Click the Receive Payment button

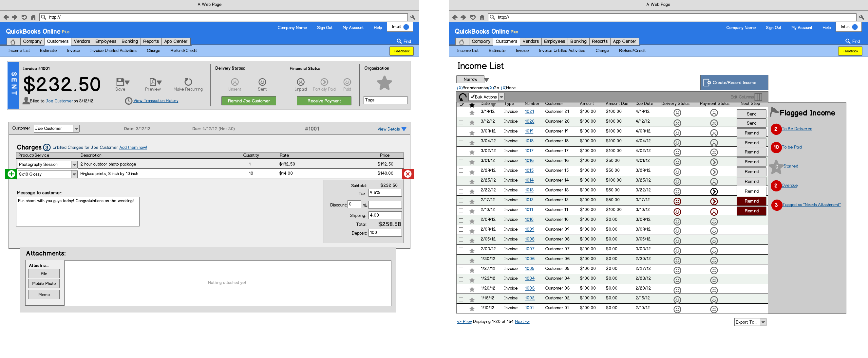[324, 101]
